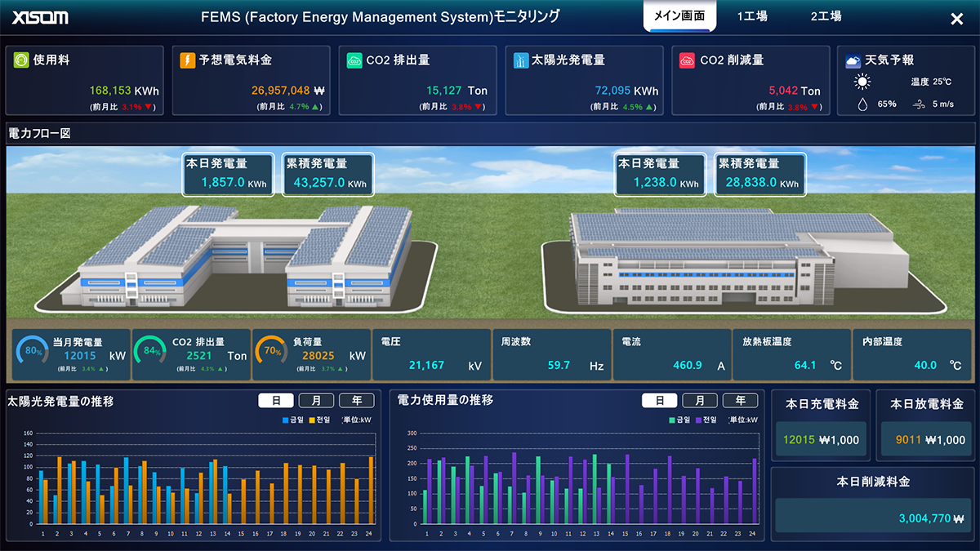The width and height of the screenshot is (980, 551).
Task: Open the 1工場 tab
Action: 752,16
